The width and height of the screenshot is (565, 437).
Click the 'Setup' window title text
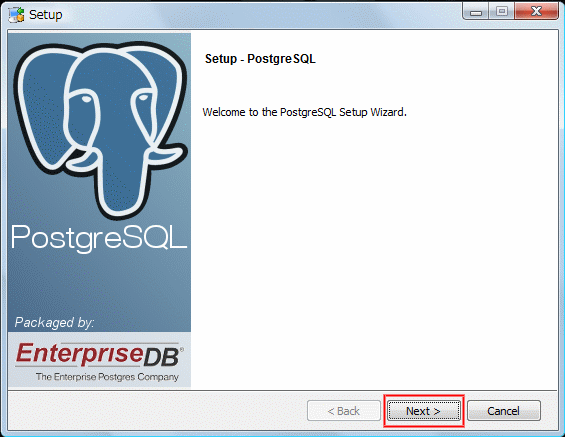click(x=45, y=15)
